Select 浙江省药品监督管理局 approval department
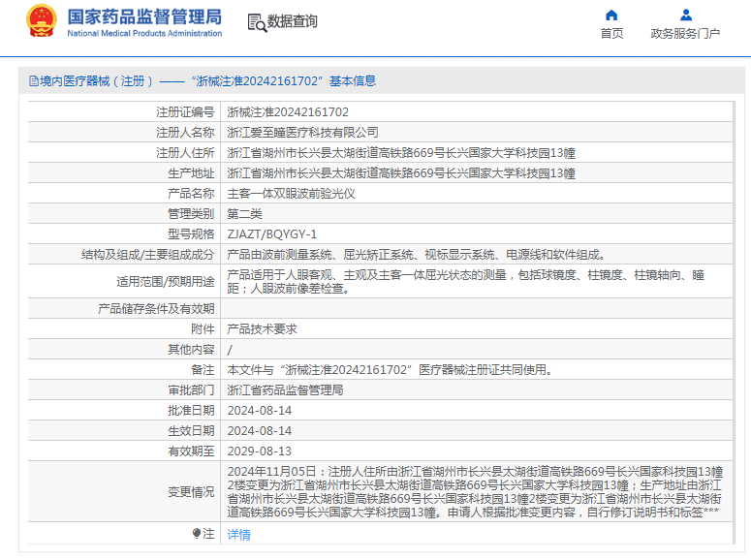 (x=286, y=389)
